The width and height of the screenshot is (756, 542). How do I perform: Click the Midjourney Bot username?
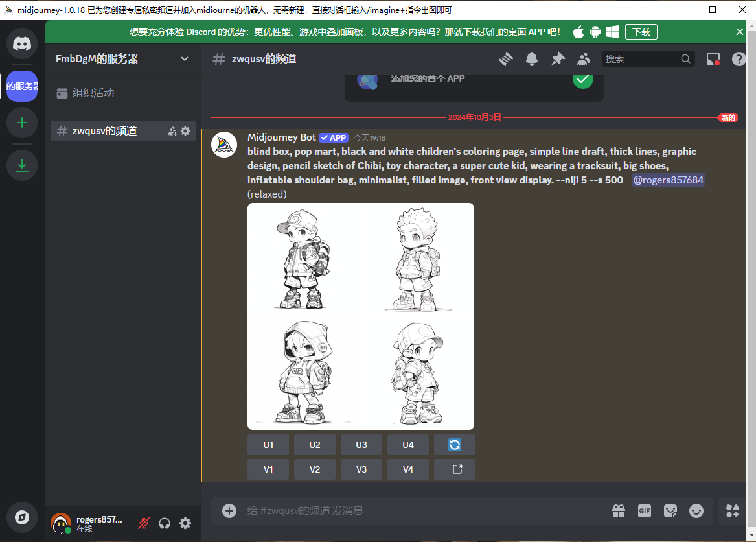click(282, 137)
